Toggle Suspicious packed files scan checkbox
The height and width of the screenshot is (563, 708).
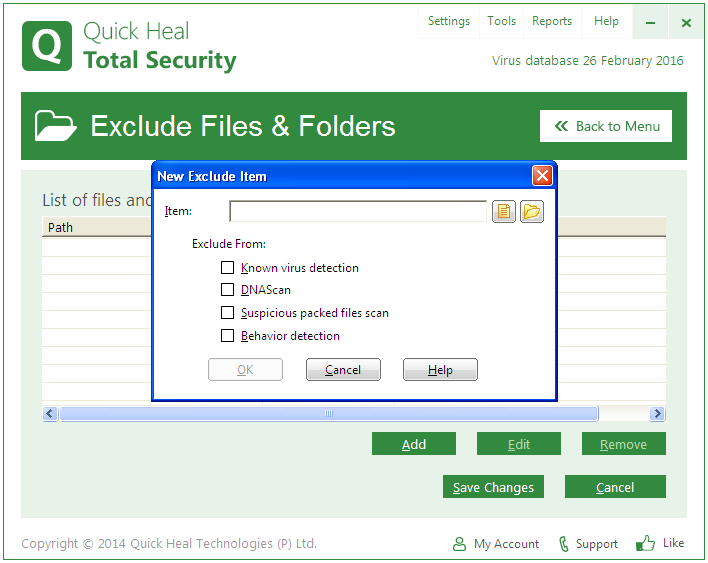[x=227, y=313]
